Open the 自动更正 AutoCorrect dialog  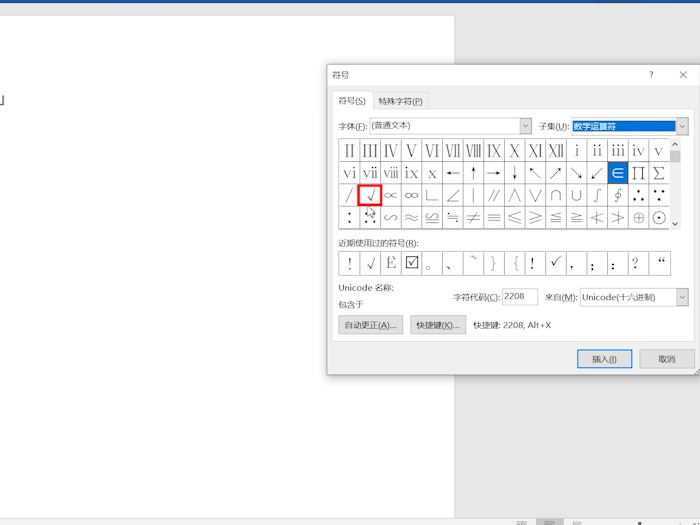(370, 325)
